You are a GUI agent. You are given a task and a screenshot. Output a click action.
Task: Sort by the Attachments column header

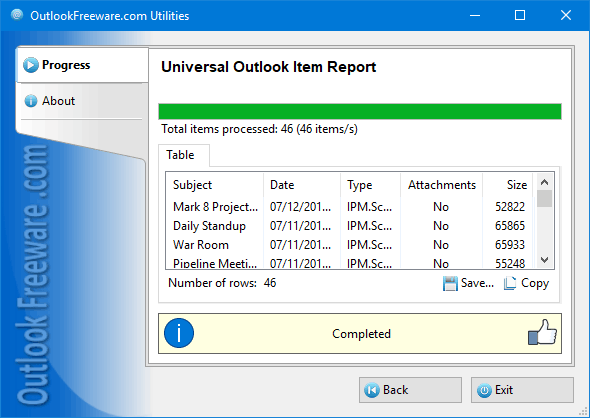point(442,185)
